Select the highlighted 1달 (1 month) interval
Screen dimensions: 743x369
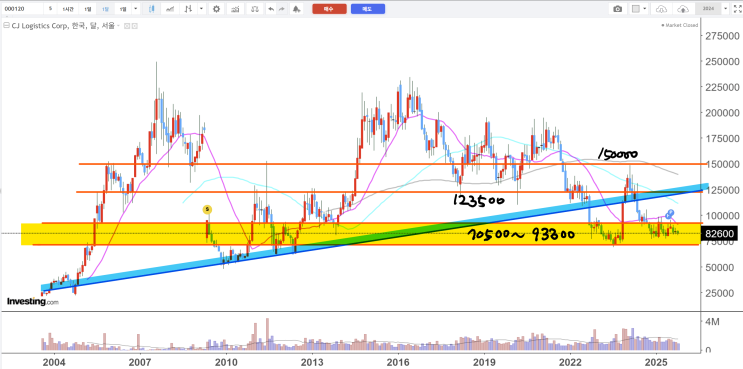105,9
